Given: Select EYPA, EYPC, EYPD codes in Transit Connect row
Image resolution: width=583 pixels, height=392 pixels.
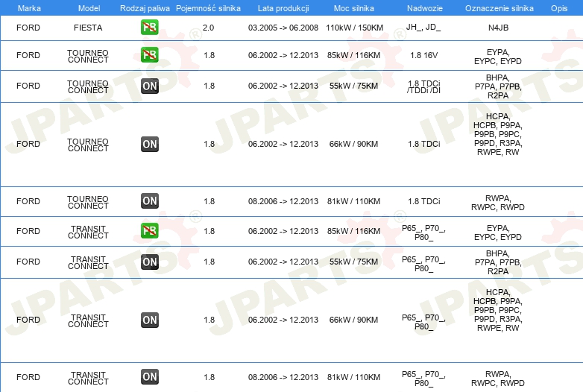Looking at the screenshot, I should tap(498, 233).
